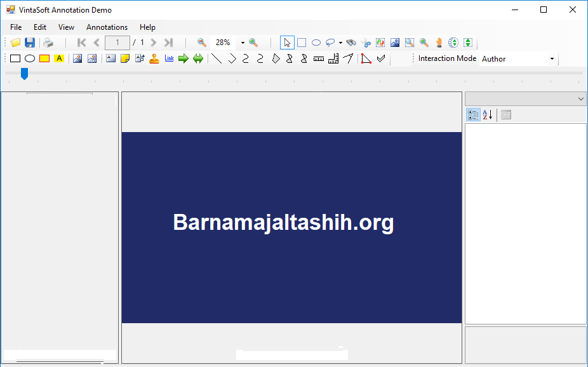Viewport: 588px width, 367px height.
Task: Click the scissors cut tool
Action: 366,43
